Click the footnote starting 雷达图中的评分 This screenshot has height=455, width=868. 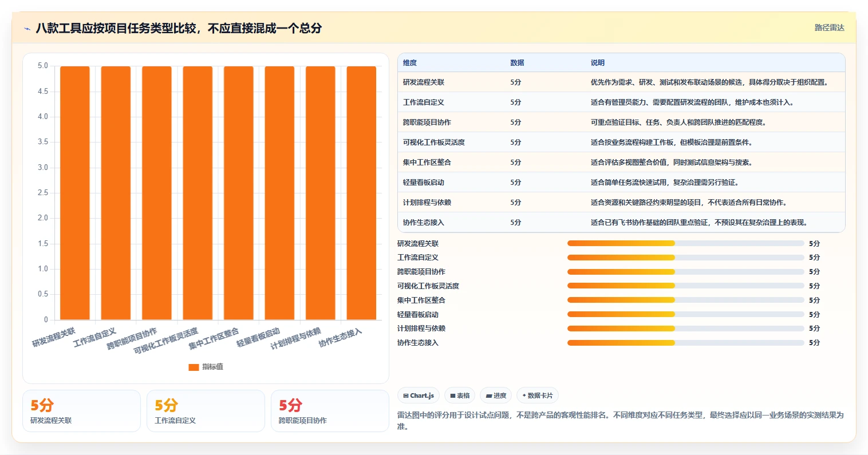621,421
